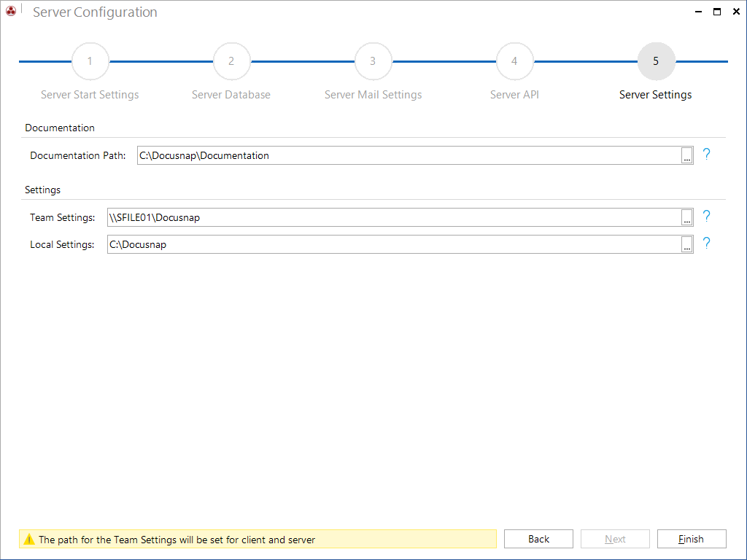
Task: Click the Server Start Settings label
Action: [x=90, y=95]
